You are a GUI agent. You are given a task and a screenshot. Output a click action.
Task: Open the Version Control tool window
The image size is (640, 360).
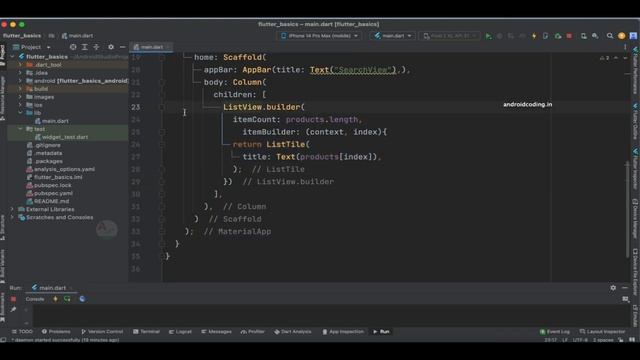coord(102,331)
